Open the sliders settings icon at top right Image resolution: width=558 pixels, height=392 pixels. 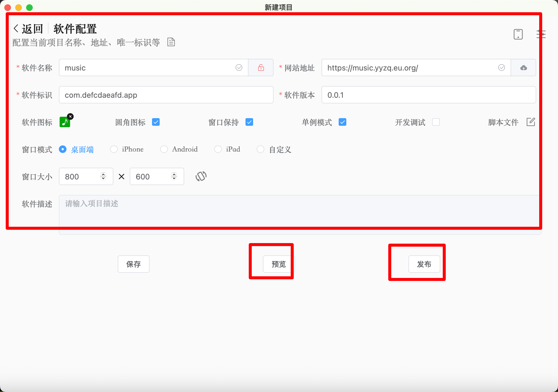tap(541, 34)
